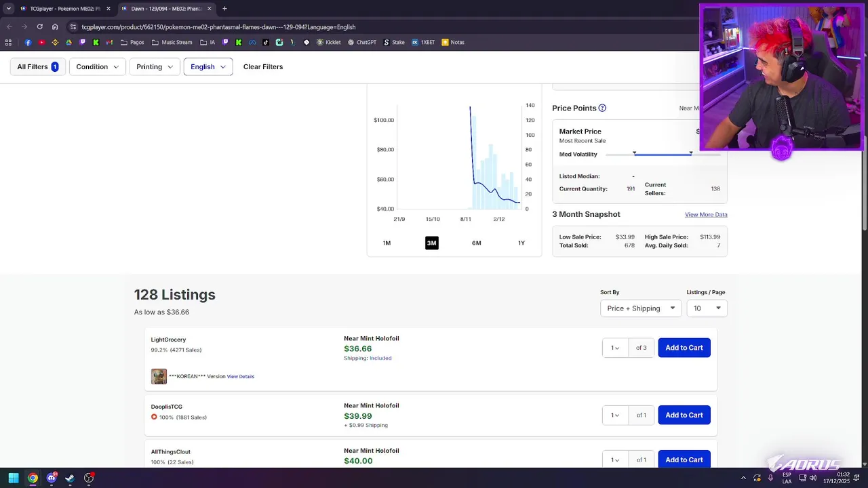Open quantity selector for DooplisTCG listing
Screen dimensions: 868x488
(x=615, y=415)
